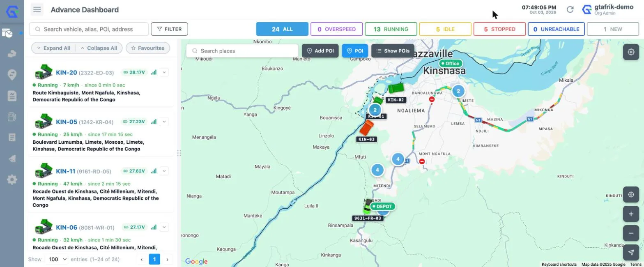Expand the KIN-06 vehicle card dropdown
Screen dimensions: 644x267
click(164, 227)
